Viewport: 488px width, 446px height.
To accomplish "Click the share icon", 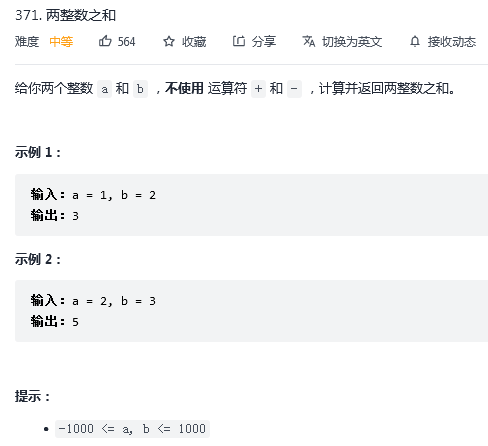I will point(239,41).
